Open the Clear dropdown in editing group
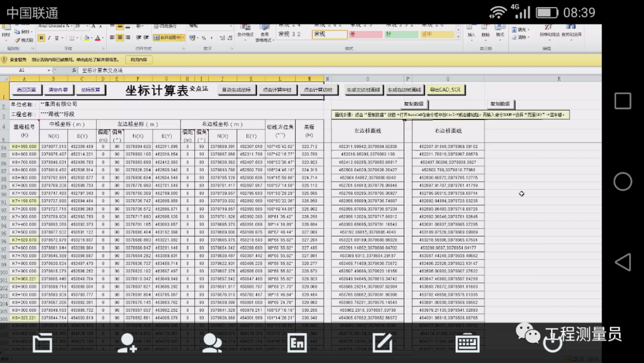Image resolution: width=644 pixels, height=363 pixels. coord(519,37)
